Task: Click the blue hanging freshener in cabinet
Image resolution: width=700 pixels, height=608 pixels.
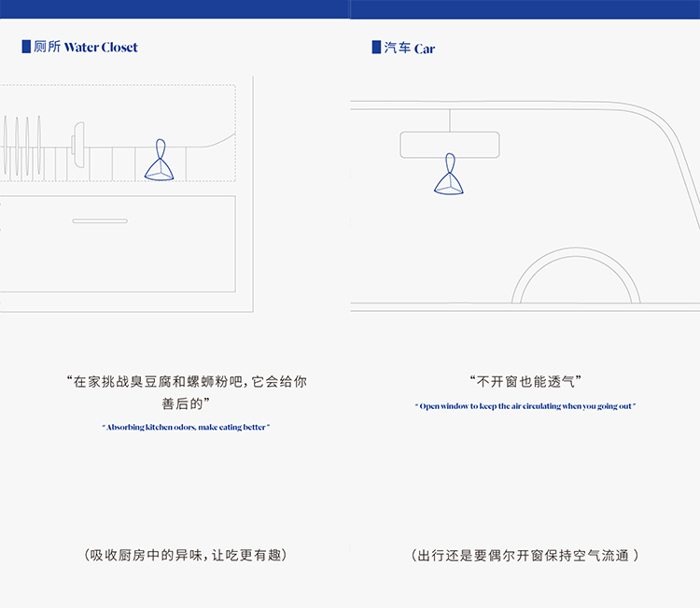Action: (159, 163)
